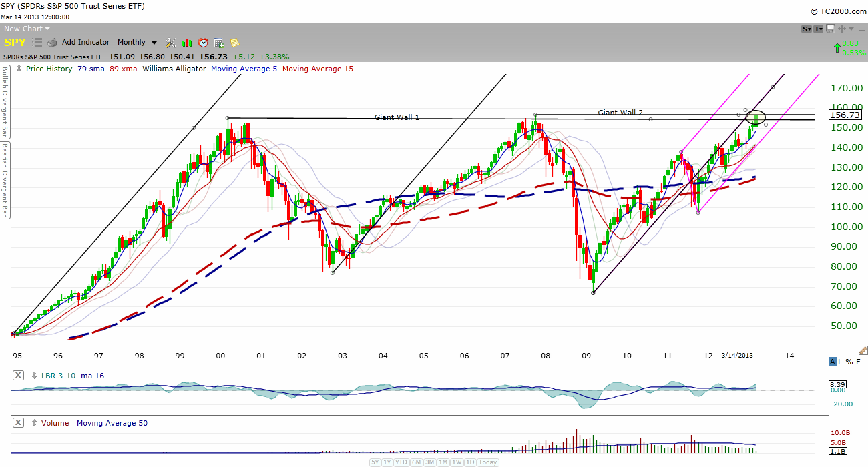Zoom chart to 1D range
Screen dimensions: 868x467
pos(470,462)
